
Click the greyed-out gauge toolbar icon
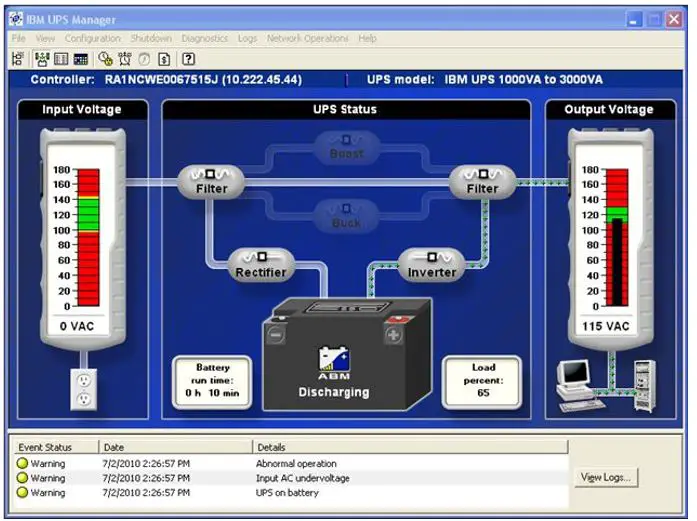144,59
